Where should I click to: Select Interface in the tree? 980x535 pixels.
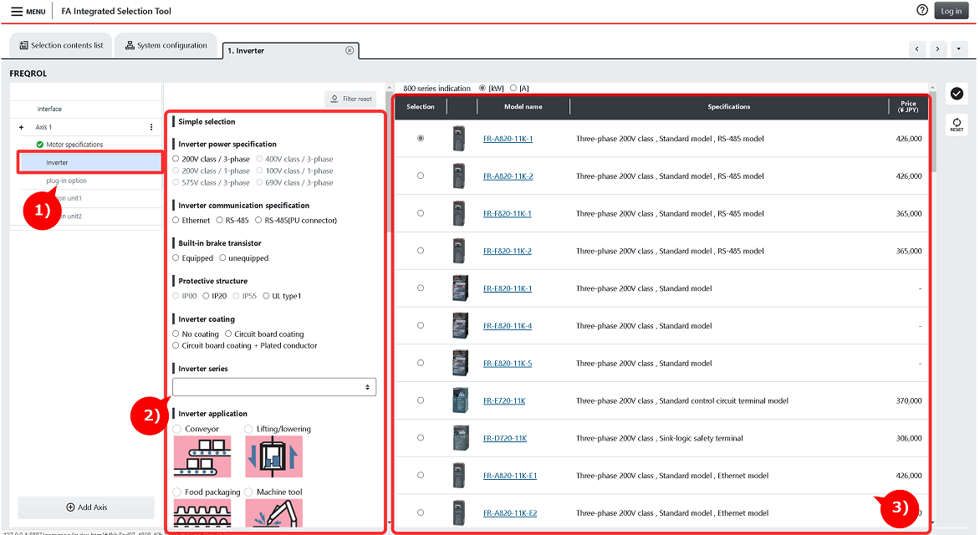[49, 109]
